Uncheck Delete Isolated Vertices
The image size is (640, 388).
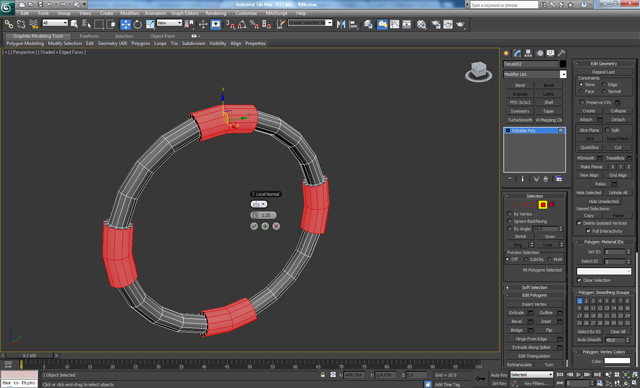point(579,223)
